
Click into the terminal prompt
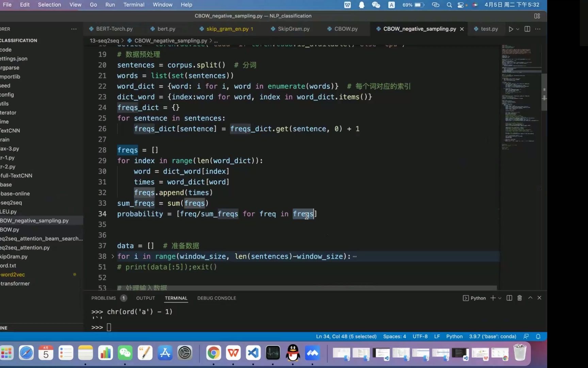[109, 327]
